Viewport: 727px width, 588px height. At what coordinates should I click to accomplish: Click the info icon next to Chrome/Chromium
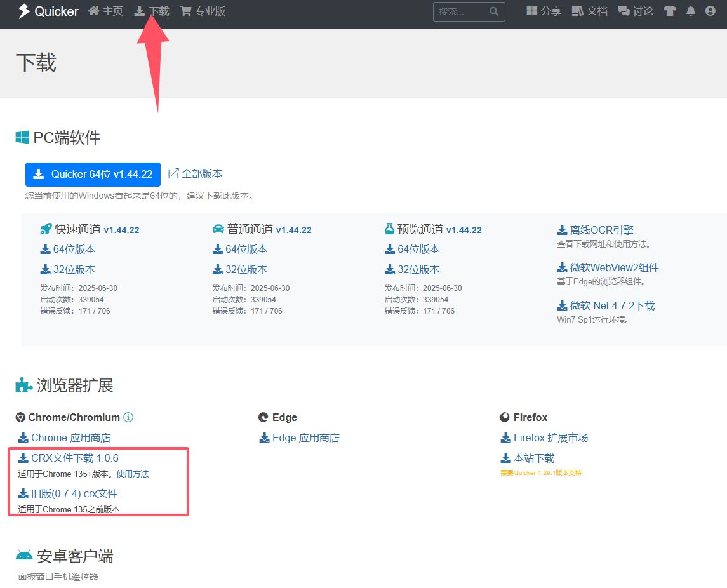click(x=128, y=417)
